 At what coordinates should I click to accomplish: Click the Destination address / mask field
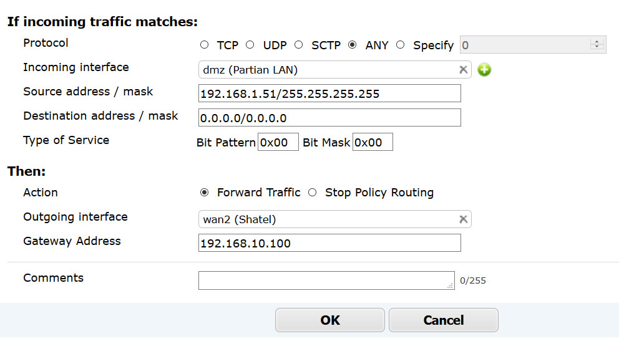tap(329, 118)
